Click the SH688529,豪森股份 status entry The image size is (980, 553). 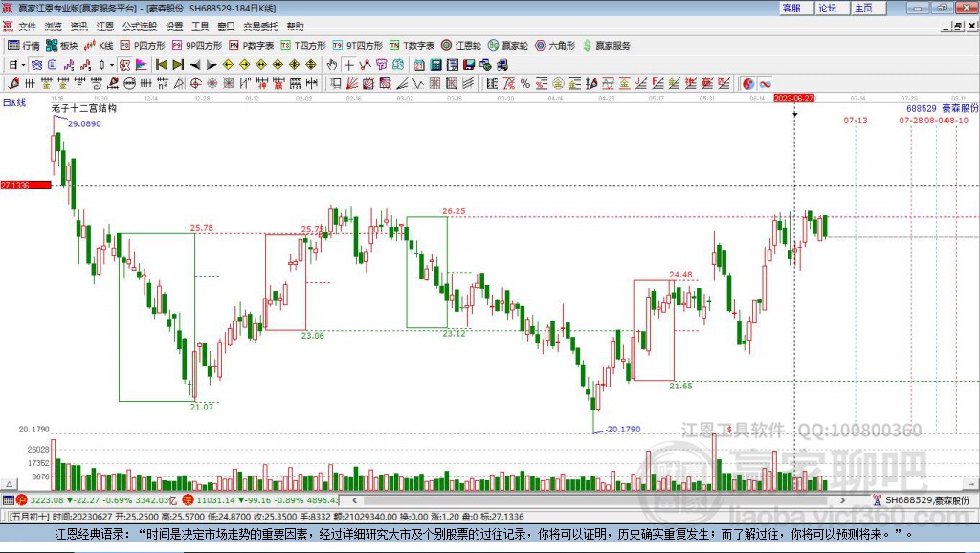click(922, 499)
